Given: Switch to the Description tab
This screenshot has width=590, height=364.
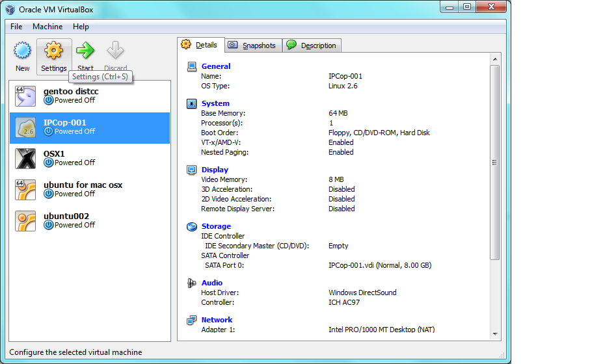Looking at the screenshot, I should (312, 45).
